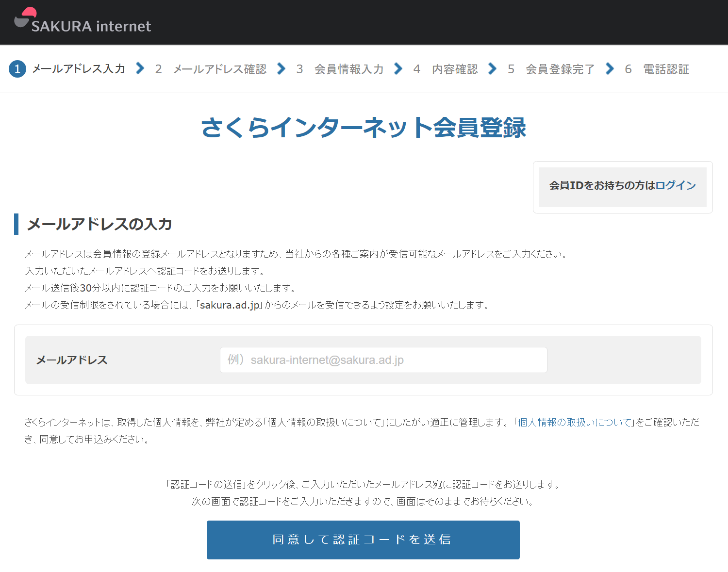
Task: Select step 2 メールアドレス確認
Action: point(211,69)
